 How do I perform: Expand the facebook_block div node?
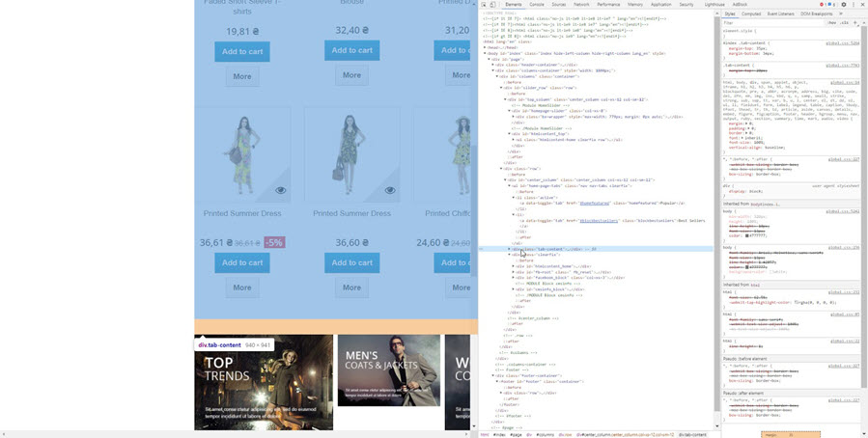pos(514,278)
